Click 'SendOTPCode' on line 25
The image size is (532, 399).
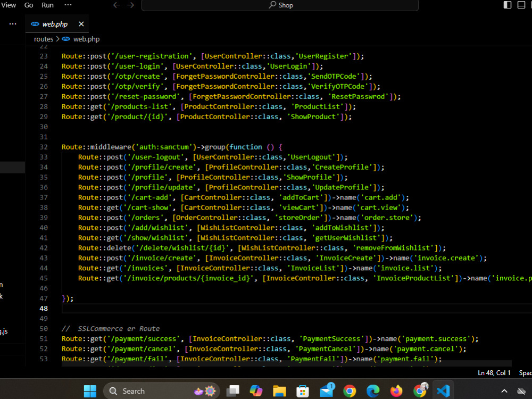(x=334, y=77)
